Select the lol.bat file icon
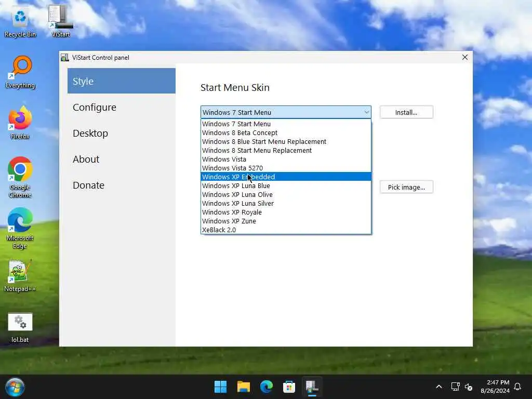The width and height of the screenshot is (532, 399). 20,328
